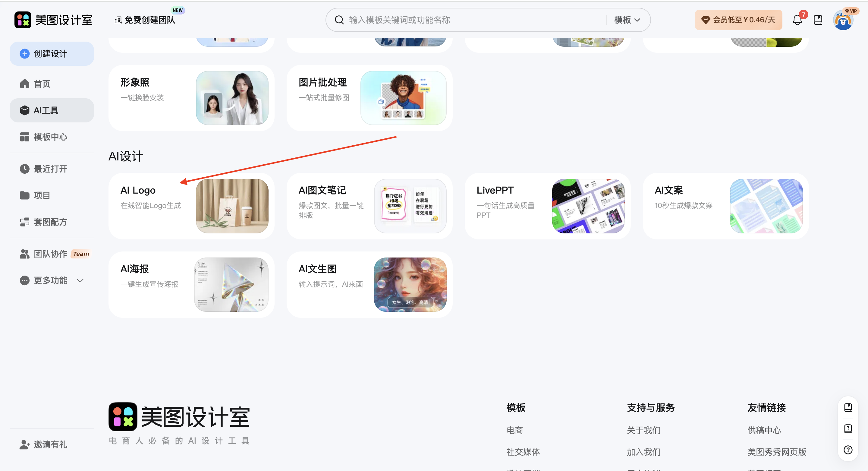
Task: Expand the 更多功能 sidebar menu
Action: coord(51,280)
